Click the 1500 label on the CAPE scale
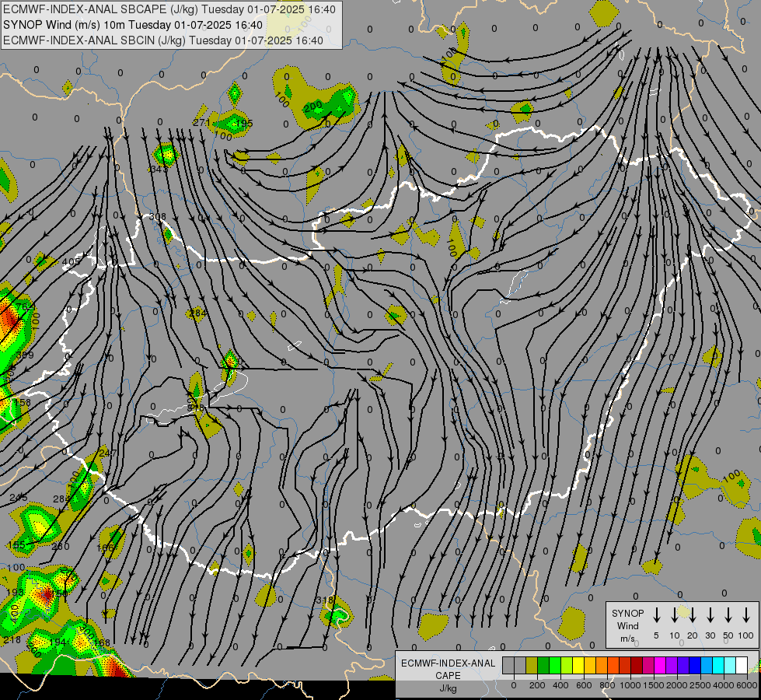Viewport: 761px width, 700px height. pos(655,685)
